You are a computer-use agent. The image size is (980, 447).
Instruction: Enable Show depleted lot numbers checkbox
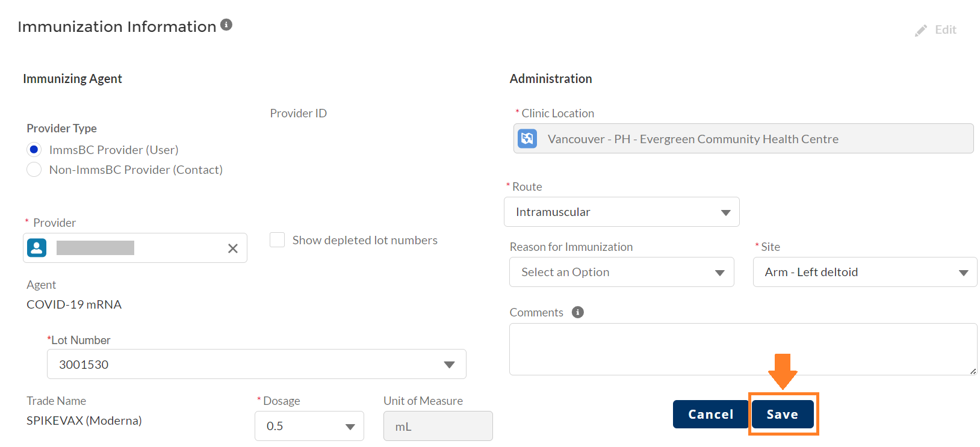(277, 240)
